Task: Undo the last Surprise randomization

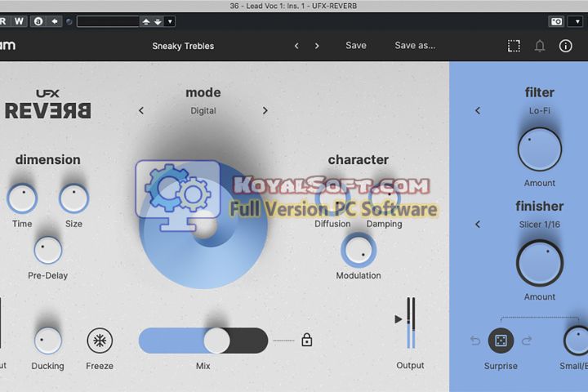Action: coord(475,341)
